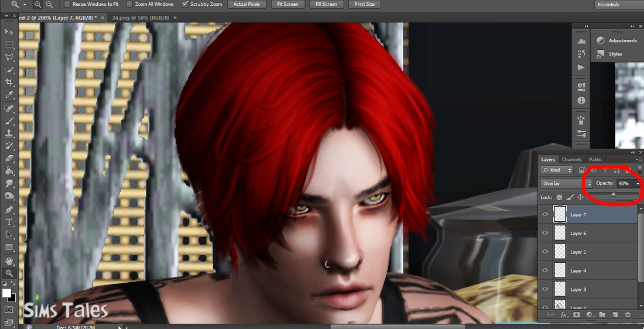
Task: Click the Fill Screen button
Action: pos(327,4)
